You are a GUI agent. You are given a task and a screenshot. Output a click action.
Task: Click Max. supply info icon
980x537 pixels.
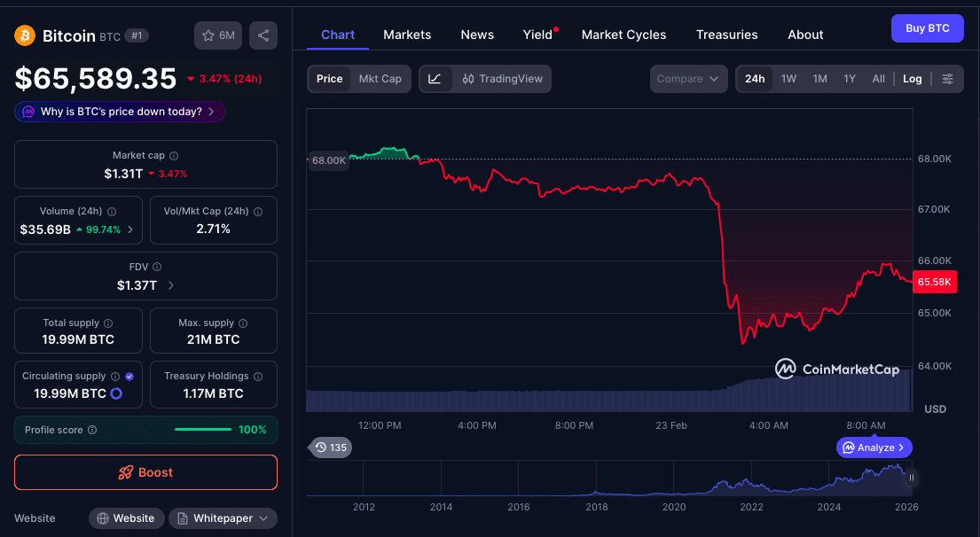pyautogui.click(x=243, y=323)
